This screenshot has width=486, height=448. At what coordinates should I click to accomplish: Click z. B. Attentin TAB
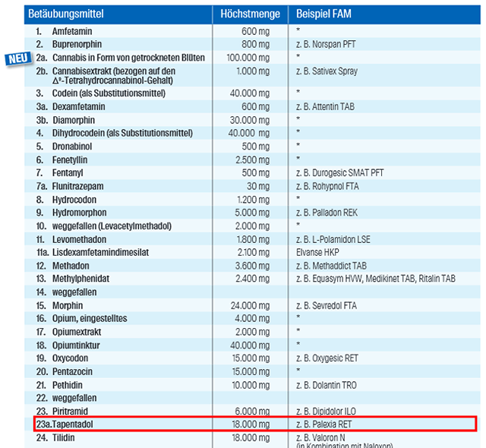tap(325, 106)
